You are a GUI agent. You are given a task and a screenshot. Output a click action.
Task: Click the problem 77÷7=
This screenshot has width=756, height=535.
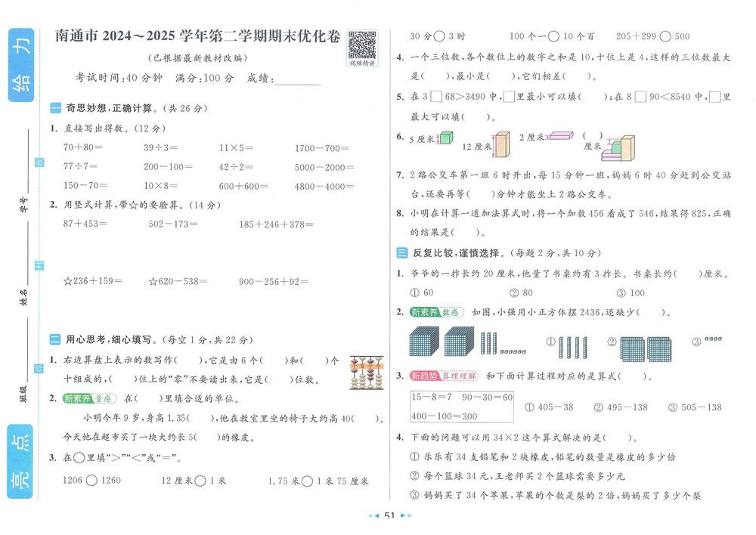(x=80, y=166)
